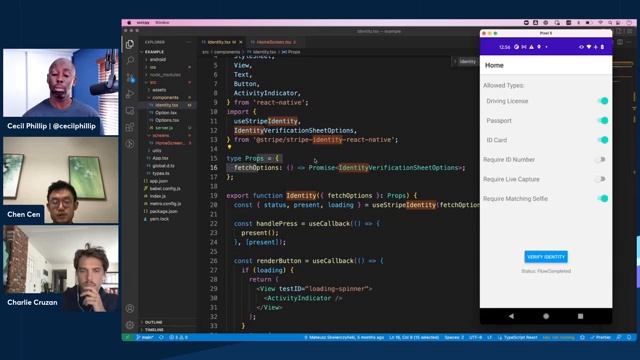640x360 pixels.
Task: Open the Run and Debug view
Action: click(x=130, y=94)
